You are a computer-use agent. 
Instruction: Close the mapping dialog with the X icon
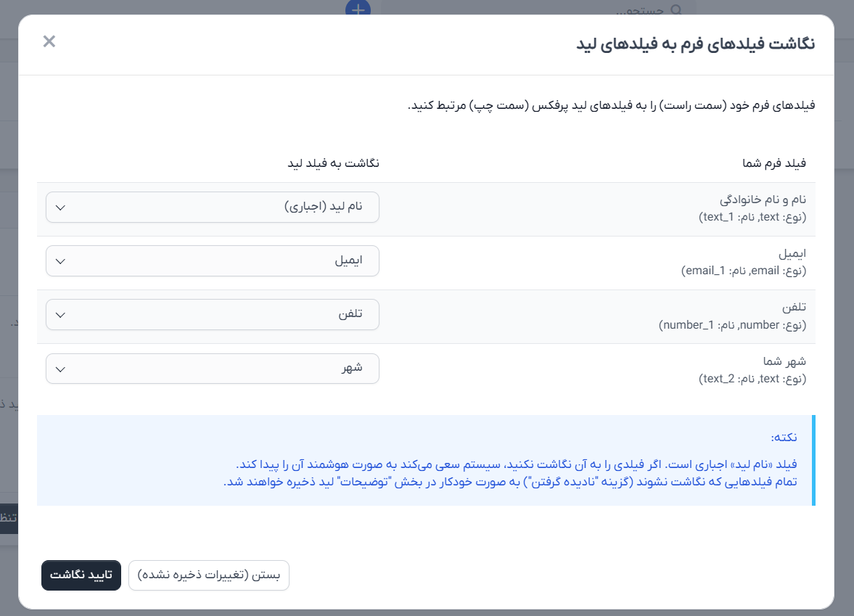49,41
